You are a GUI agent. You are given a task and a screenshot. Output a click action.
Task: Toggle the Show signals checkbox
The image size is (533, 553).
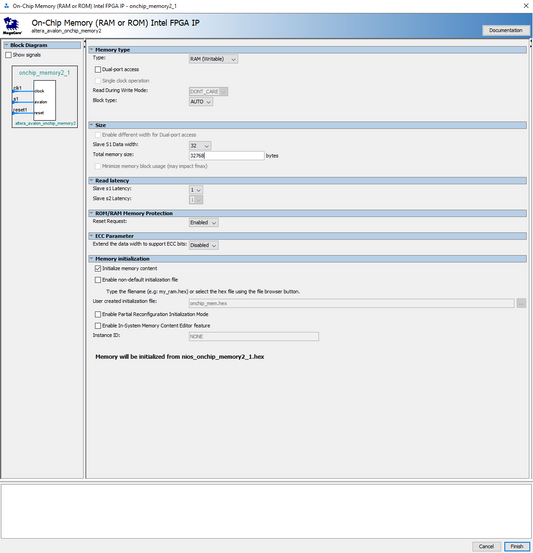(8, 55)
